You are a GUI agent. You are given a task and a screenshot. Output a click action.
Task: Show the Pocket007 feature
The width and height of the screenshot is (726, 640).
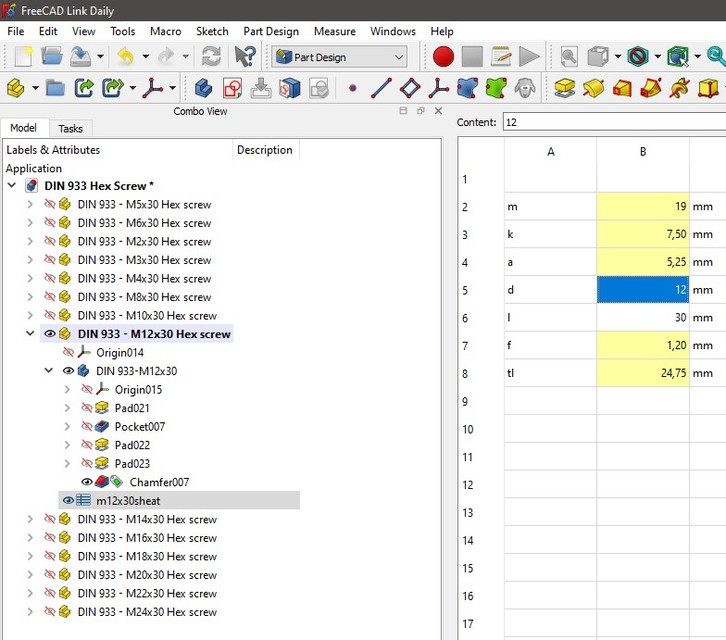87,427
